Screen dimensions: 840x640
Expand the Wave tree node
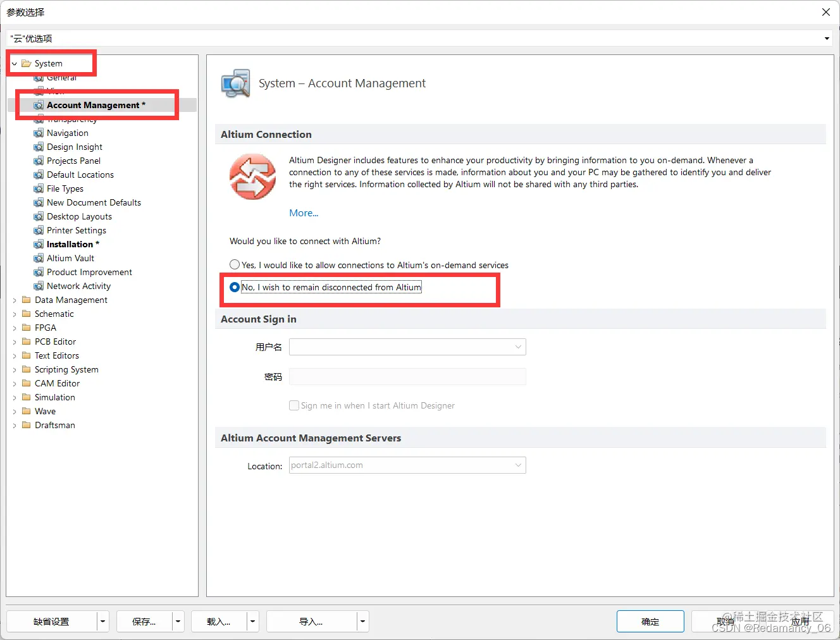coord(15,412)
